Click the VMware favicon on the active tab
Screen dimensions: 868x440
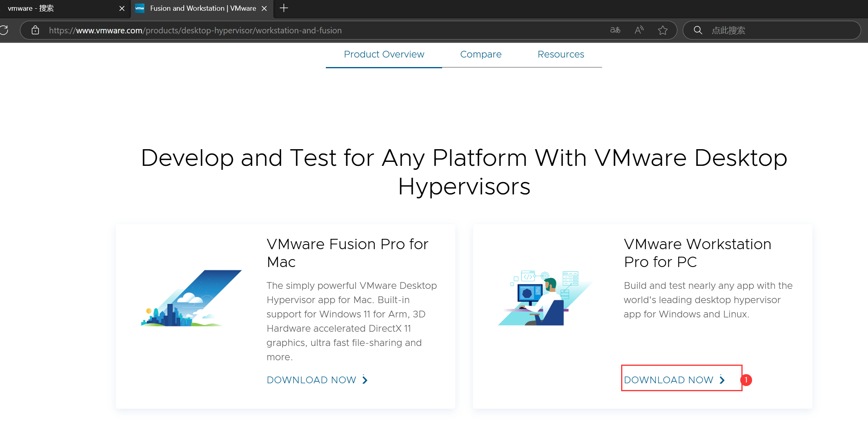click(x=140, y=8)
